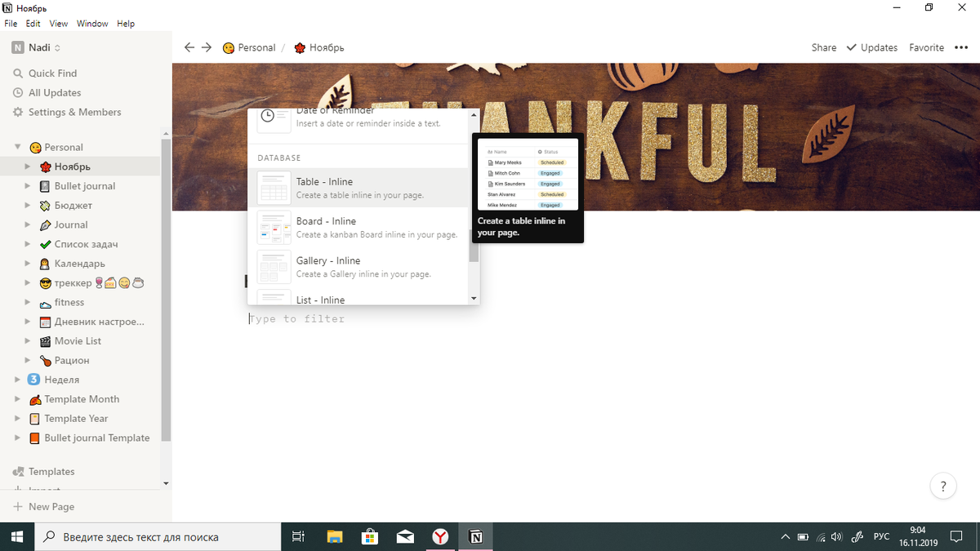Expand the Неделя page tree
The image size is (980, 551).
pos(17,380)
